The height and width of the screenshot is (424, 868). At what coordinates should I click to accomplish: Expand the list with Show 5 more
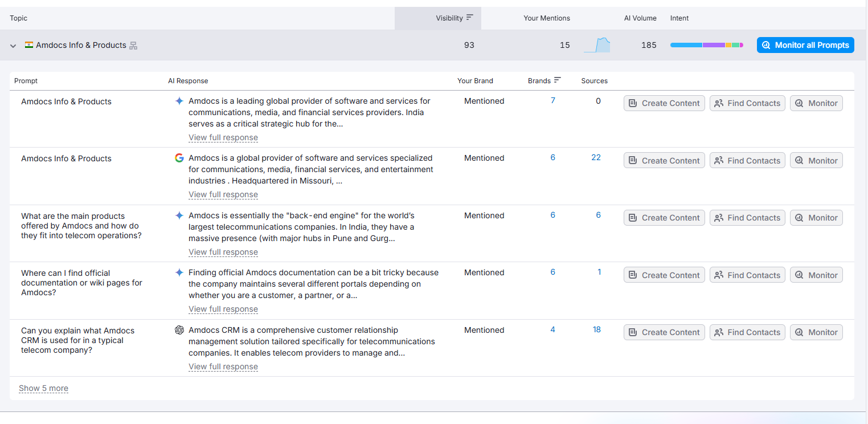[43, 388]
